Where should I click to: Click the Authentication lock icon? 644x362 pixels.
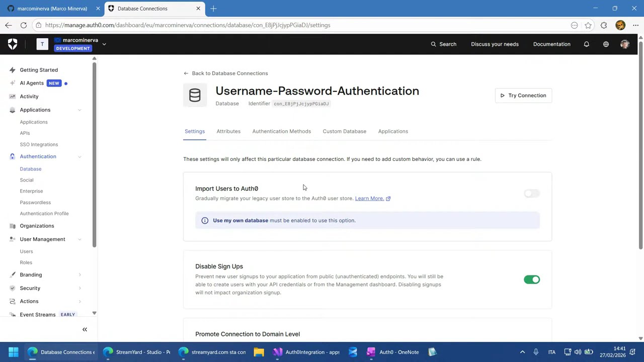click(13, 156)
